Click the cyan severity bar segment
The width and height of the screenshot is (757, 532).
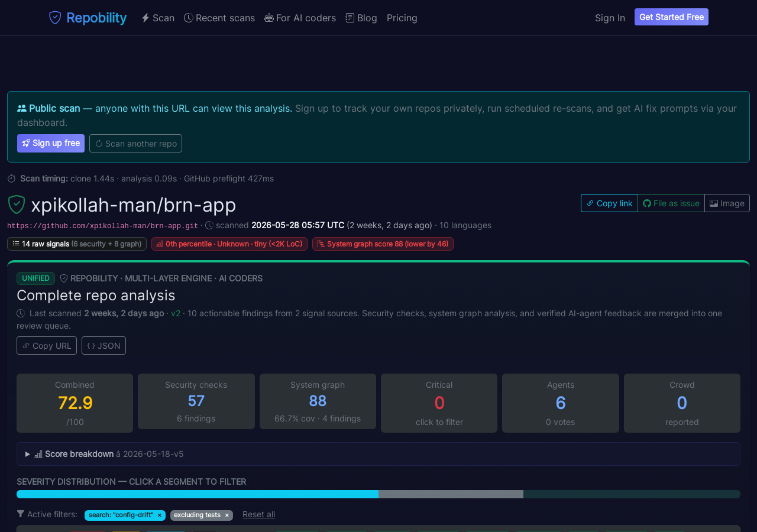tap(198, 494)
